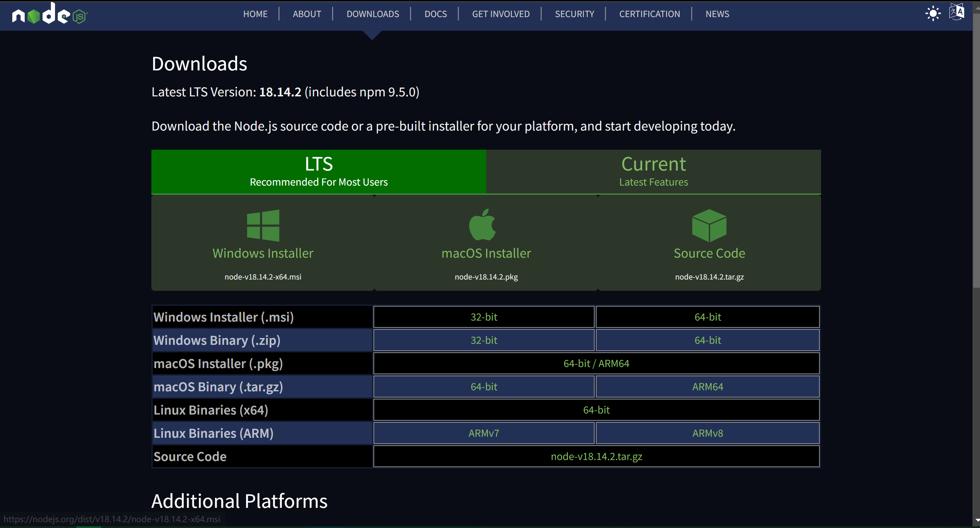The image size is (980, 528).
Task: Click the Apple macOS logo icon
Action: point(482,225)
